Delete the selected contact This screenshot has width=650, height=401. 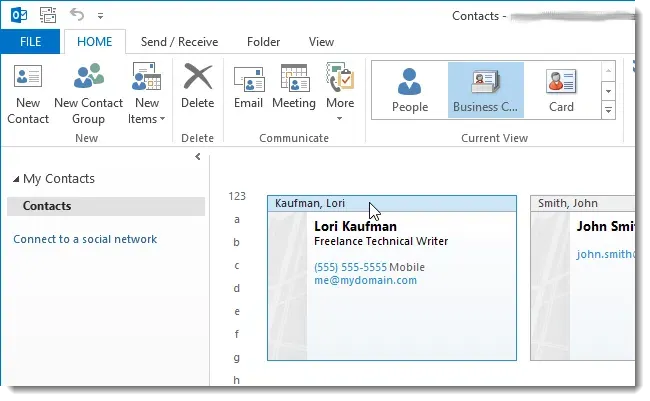198,87
